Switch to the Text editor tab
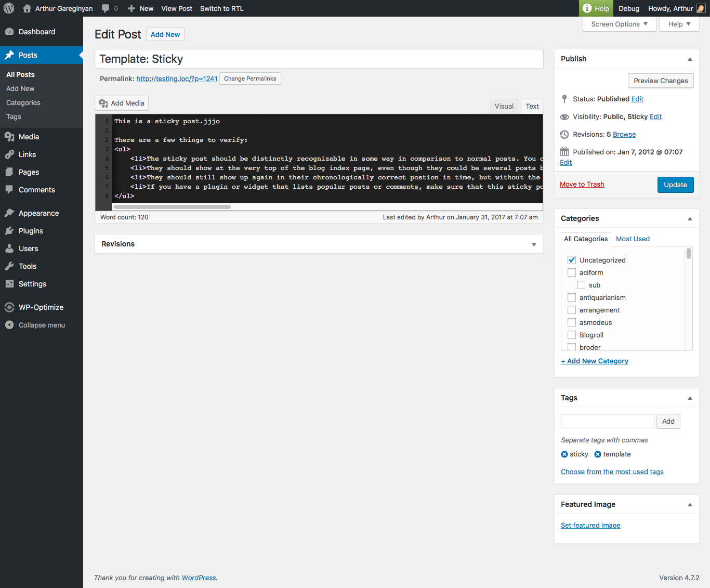This screenshot has height=588, width=710. (x=532, y=106)
